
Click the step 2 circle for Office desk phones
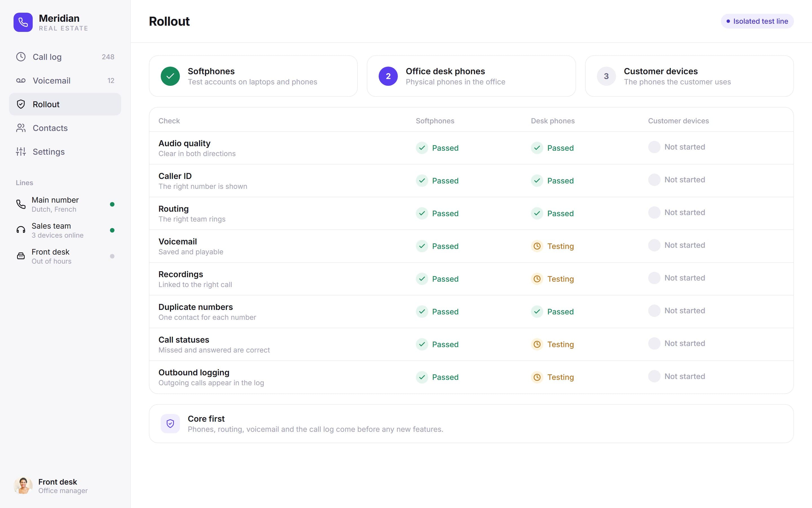coord(388,76)
